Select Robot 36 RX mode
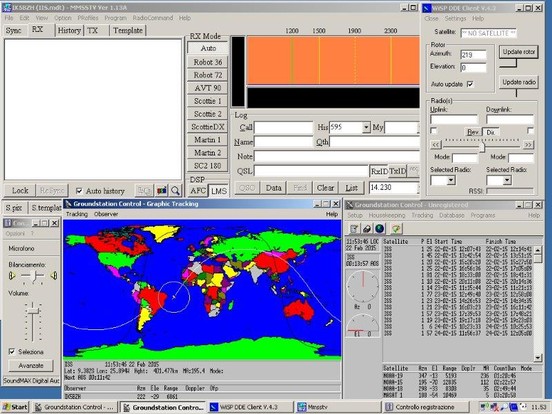552x414 pixels. coord(208,62)
